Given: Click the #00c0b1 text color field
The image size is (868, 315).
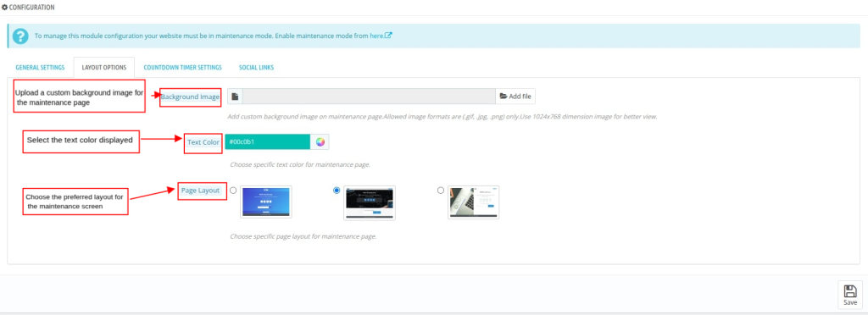Looking at the screenshot, I should 268,142.
